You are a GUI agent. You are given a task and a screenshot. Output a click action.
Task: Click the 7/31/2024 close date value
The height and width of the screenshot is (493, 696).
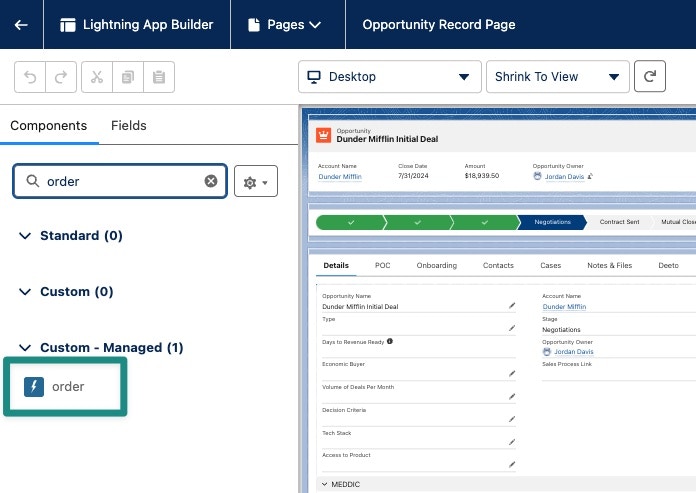pyautogui.click(x=413, y=176)
